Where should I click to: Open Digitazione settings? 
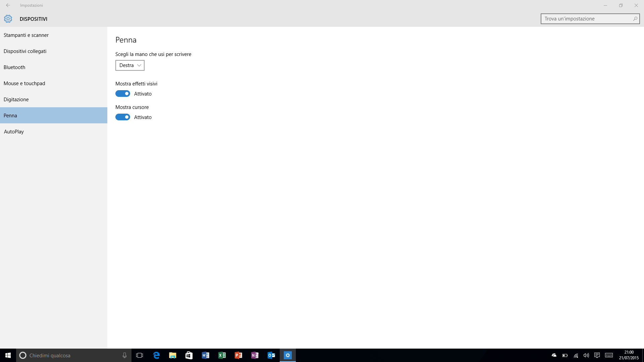54,99
